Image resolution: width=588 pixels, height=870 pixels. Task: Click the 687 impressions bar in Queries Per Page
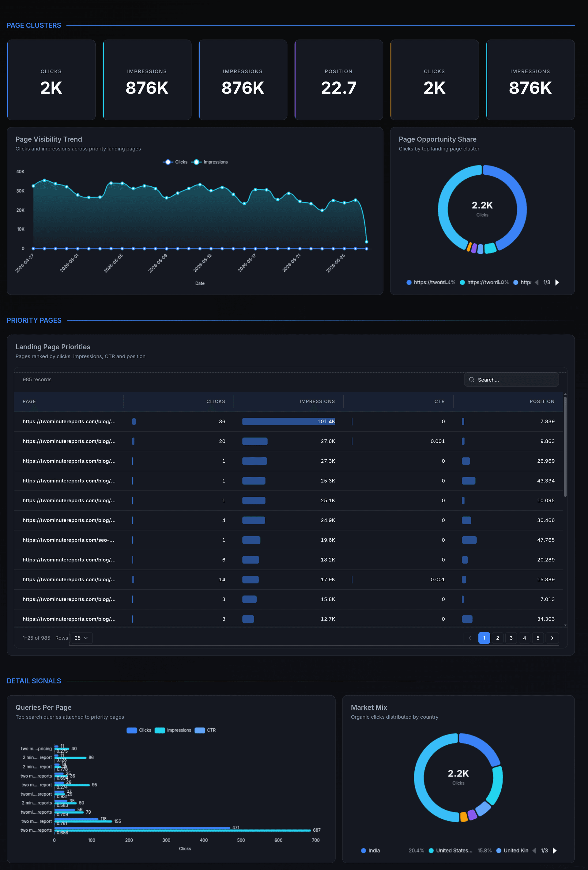[183, 830]
